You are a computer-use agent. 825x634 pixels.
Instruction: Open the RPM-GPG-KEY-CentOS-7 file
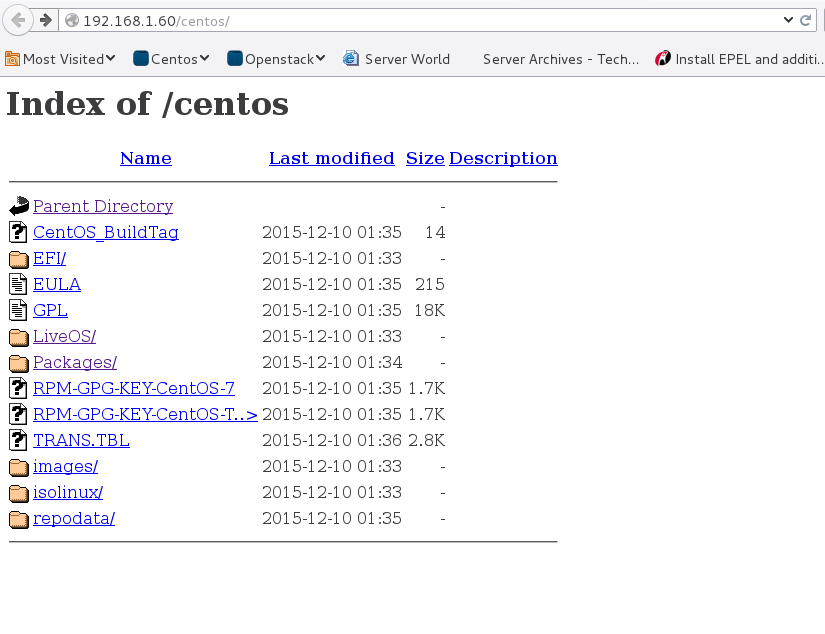(x=134, y=388)
